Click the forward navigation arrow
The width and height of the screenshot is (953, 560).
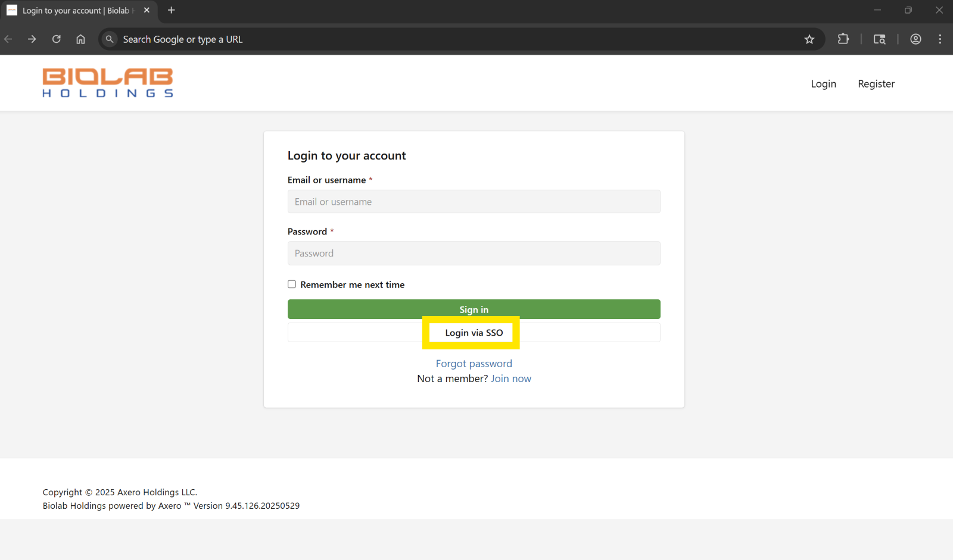coord(32,39)
